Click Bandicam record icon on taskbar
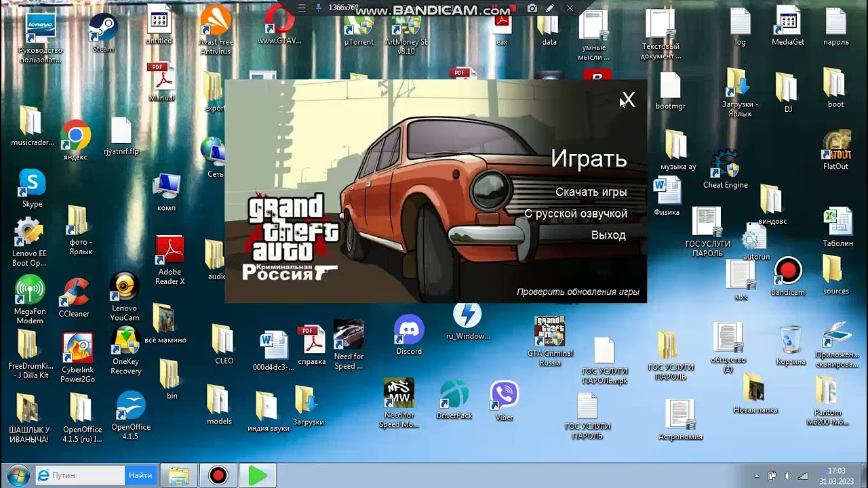868x488 pixels. (x=218, y=475)
